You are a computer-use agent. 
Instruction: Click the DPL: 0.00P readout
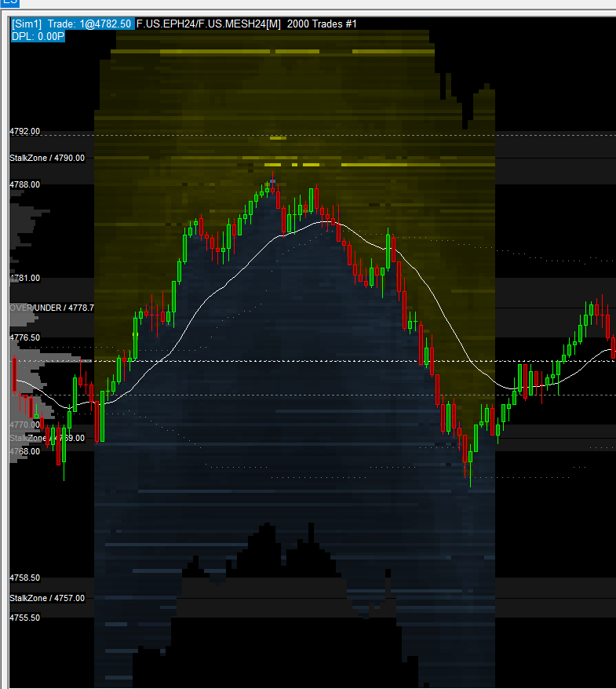click(x=38, y=36)
